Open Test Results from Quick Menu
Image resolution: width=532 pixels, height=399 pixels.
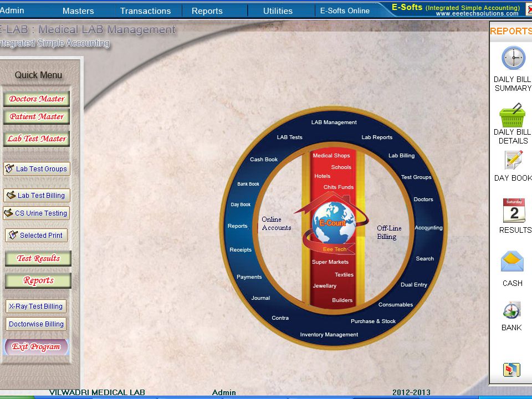point(38,258)
